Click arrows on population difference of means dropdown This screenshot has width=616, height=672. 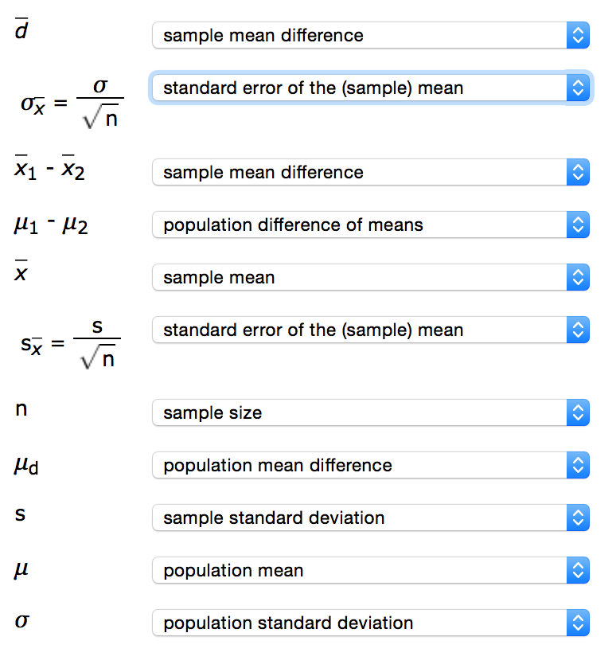coord(579,225)
